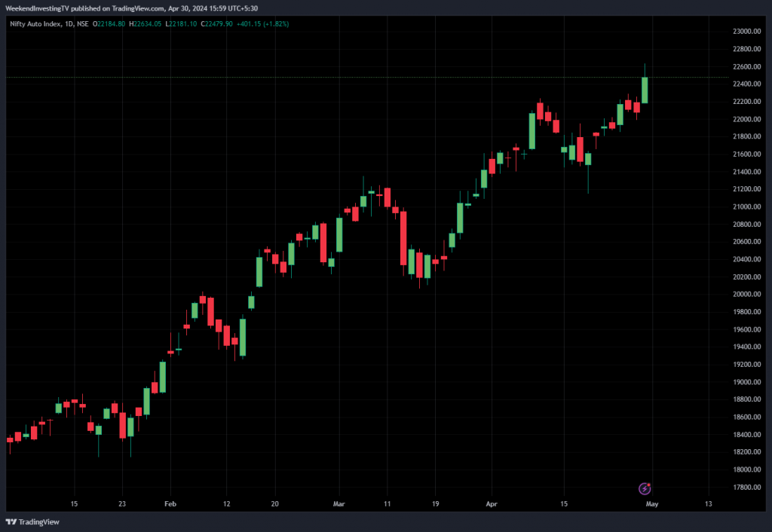
Task: Click the 17800.00 price axis label
Action: (746, 488)
